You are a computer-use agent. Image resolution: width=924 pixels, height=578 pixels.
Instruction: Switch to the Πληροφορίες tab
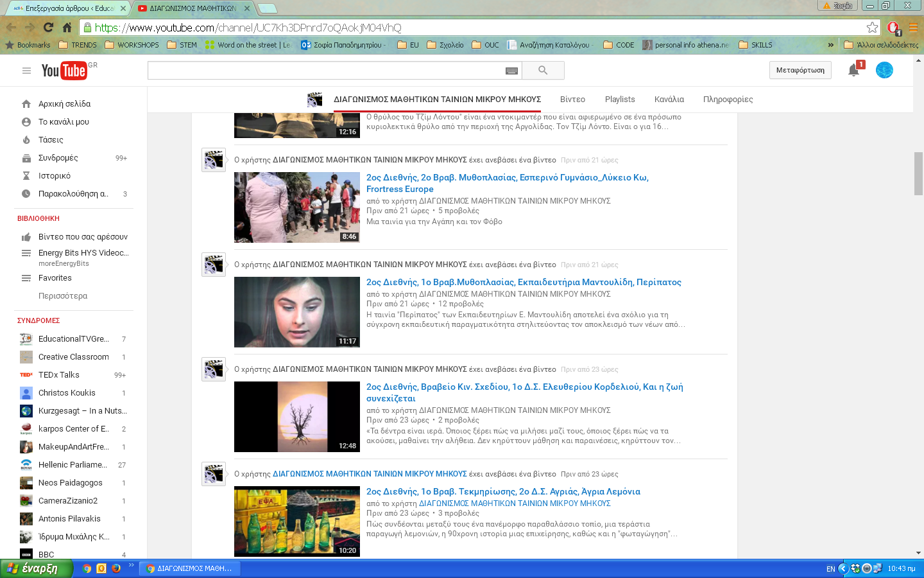(x=728, y=100)
